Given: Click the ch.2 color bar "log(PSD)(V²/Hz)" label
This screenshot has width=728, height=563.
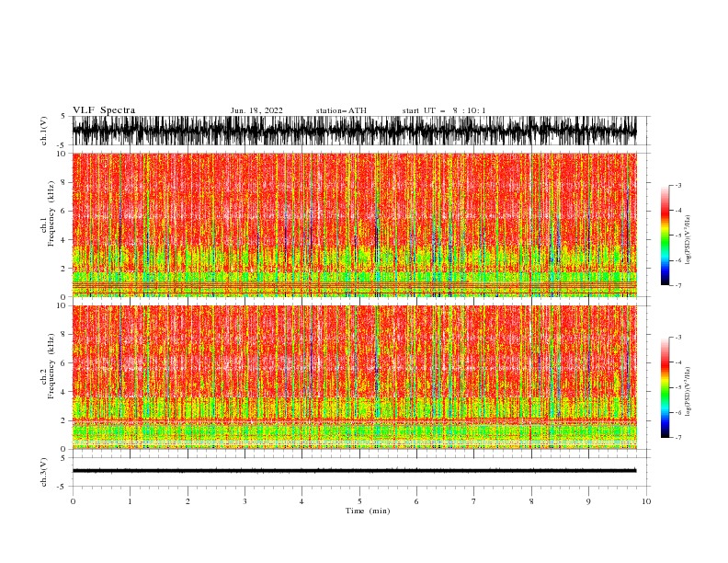Looking at the screenshot, I should (x=688, y=392).
